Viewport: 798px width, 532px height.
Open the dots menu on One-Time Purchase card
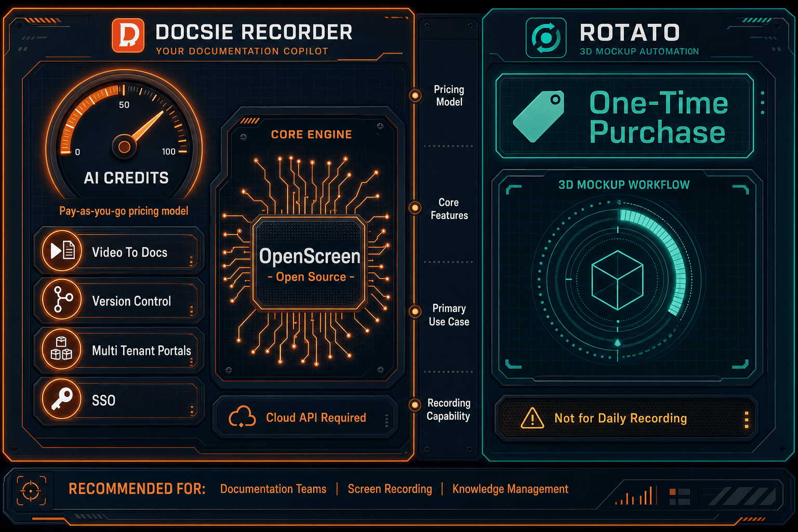[762, 103]
